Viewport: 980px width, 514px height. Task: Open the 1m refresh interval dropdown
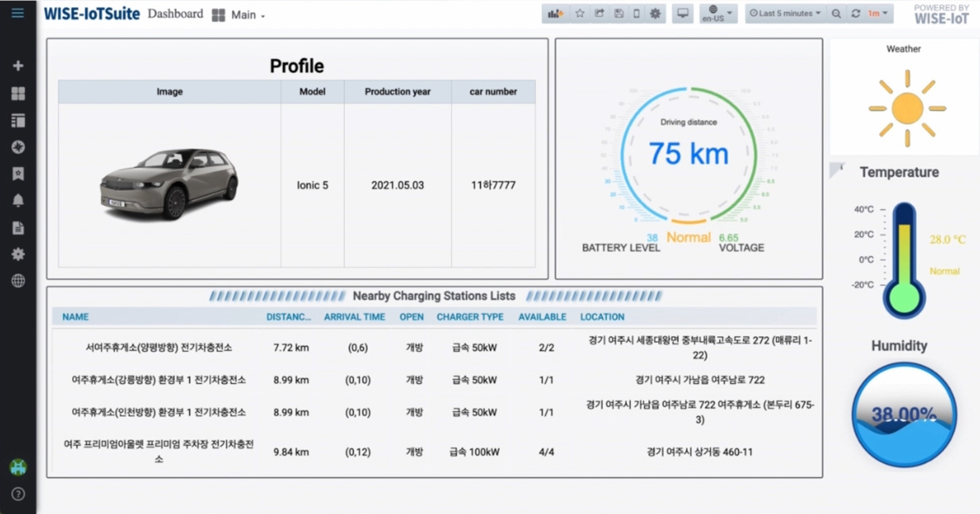click(x=878, y=14)
